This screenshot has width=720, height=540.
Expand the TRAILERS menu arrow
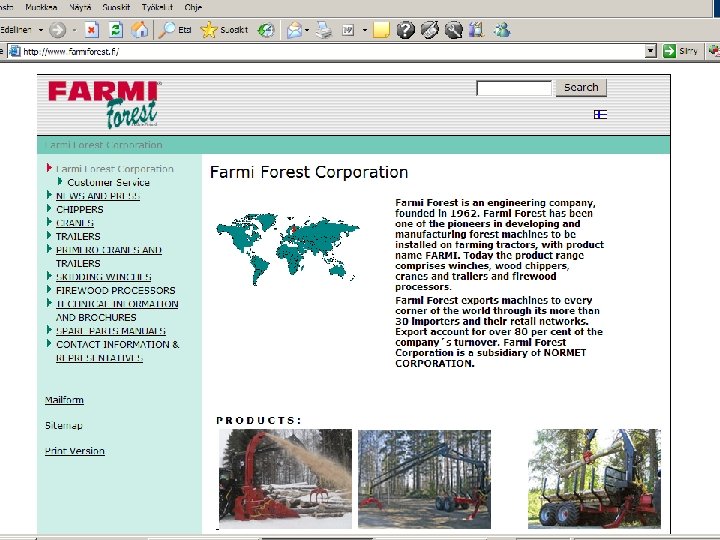(49, 236)
